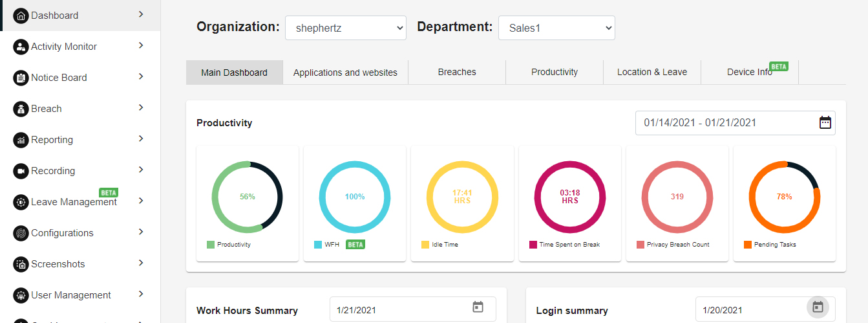The height and width of the screenshot is (323, 868).
Task: Open Reporting in the sidebar
Action: [80, 140]
